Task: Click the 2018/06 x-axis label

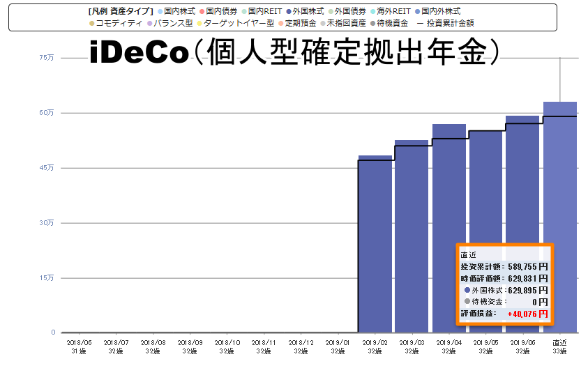Action: coord(79,346)
